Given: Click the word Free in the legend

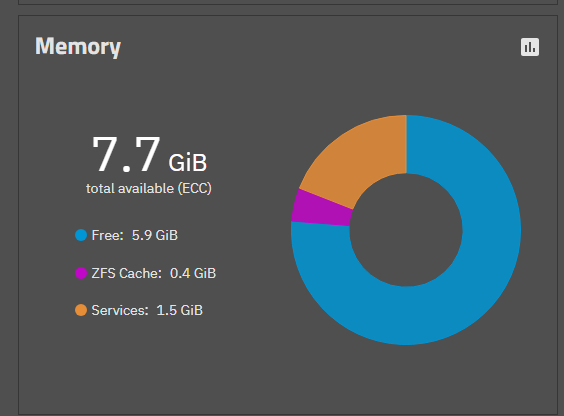Looking at the screenshot, I should tap(106, 235).
